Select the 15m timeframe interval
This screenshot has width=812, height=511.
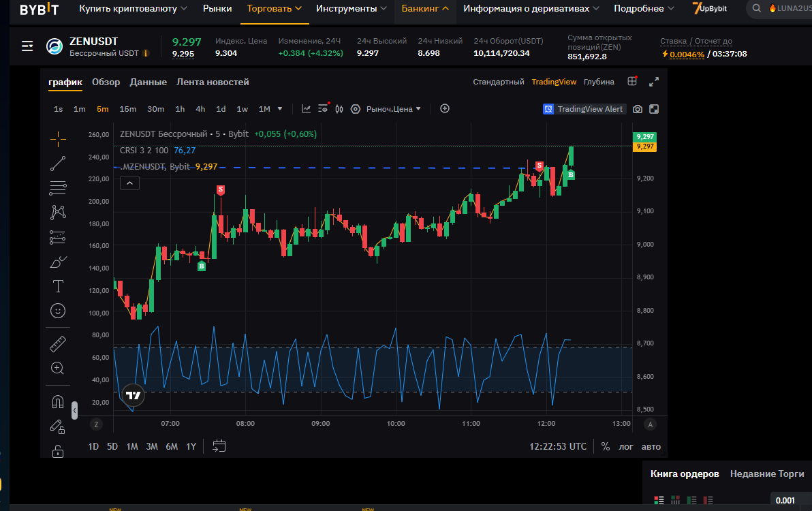[127, 109]
